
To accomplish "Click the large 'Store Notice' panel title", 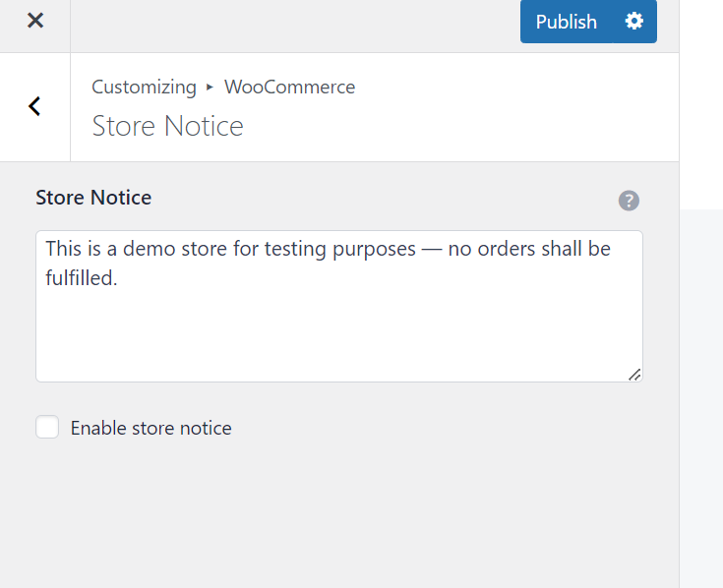I will click(167, 126).
